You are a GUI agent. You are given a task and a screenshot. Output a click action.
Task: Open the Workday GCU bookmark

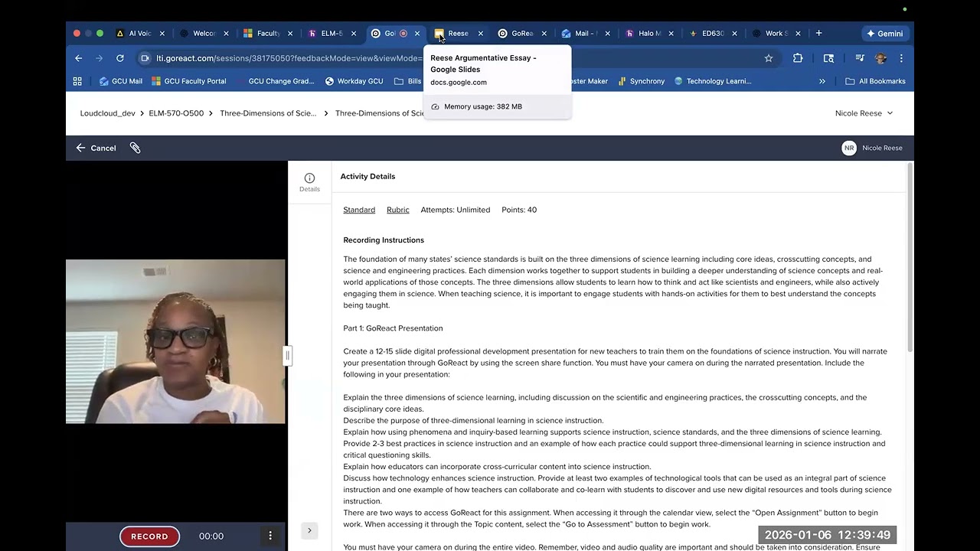coord(354,81)
